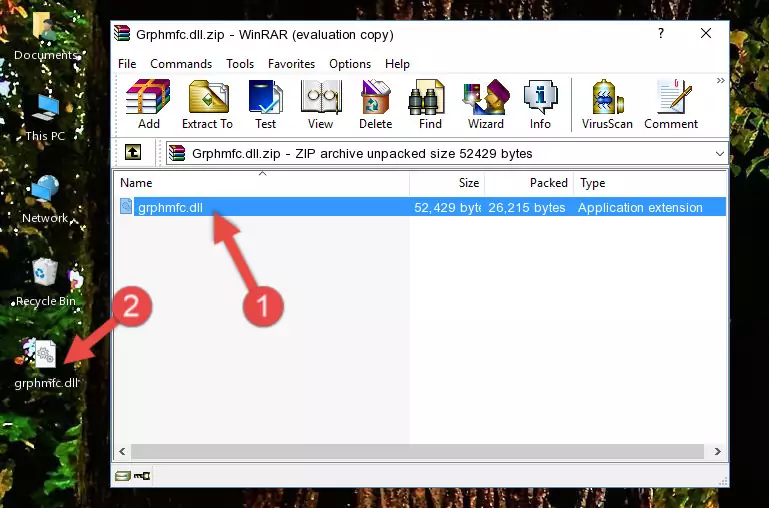Viewport: 769px width, 508px height.
Task: Open the Comment tool
Action: click(671, 104)
